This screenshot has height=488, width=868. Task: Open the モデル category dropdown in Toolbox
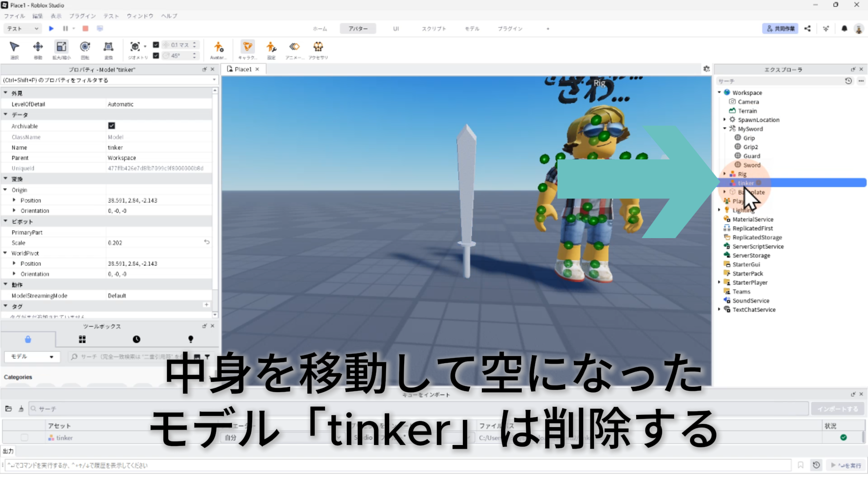coord(32,357)
